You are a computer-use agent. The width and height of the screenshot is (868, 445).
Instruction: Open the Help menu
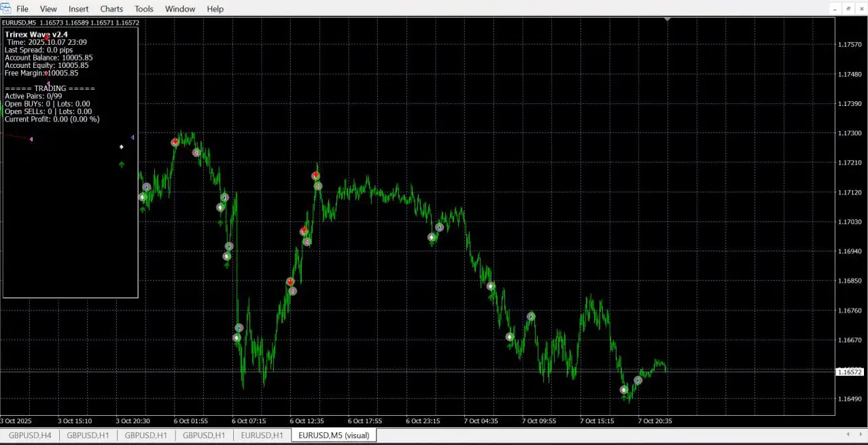coord(215,9)
